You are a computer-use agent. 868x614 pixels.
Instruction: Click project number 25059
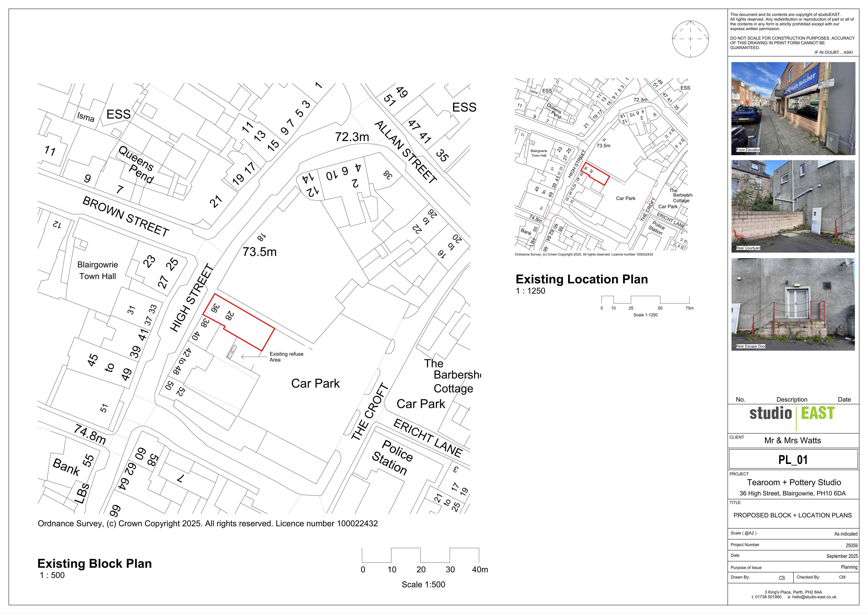(x=851, y=546)
